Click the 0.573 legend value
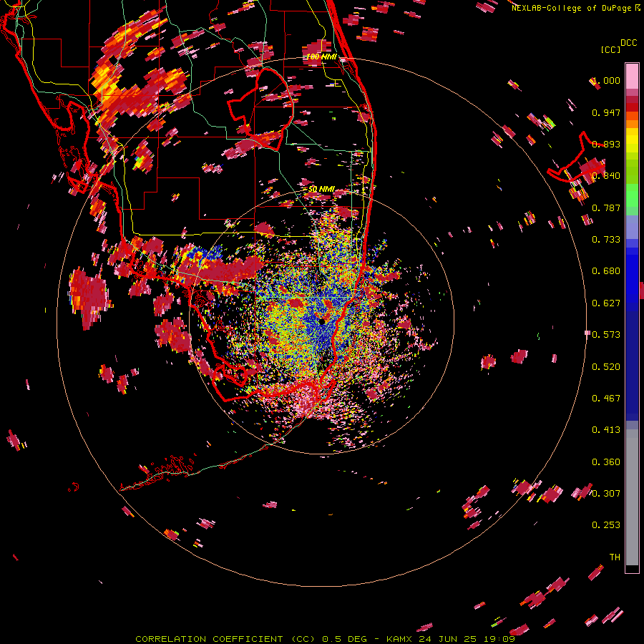Viewport: 644px width, 644px height. point(606,335)
